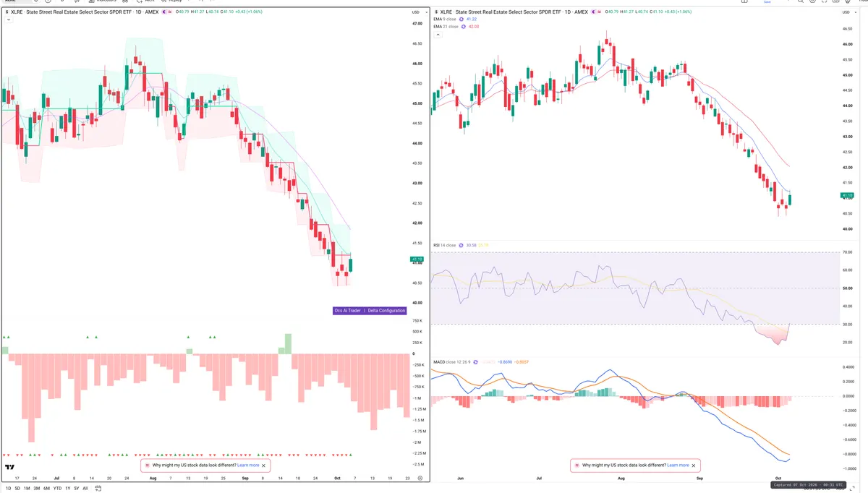Open the EMA 9 indicator settings icon
The width and height of the screenshot is (868, 493).
[461, 20]
